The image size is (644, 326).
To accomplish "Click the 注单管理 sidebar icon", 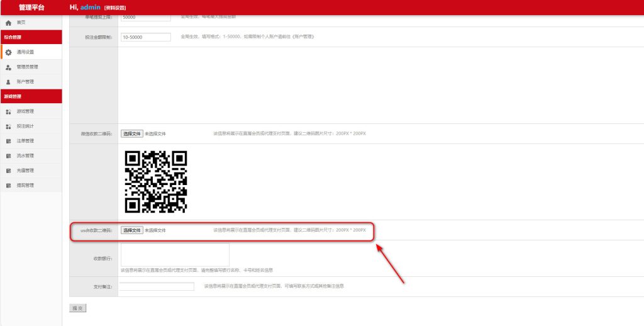I will point(9,141).
